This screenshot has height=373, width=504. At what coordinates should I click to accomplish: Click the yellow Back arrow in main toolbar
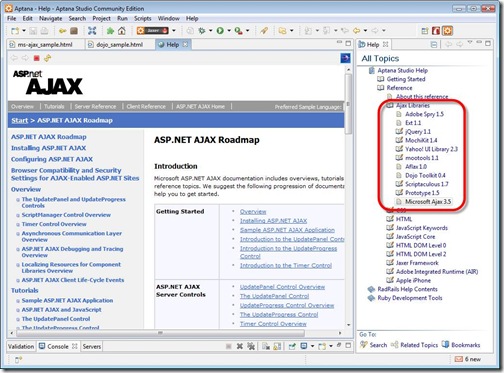(357, 31)
